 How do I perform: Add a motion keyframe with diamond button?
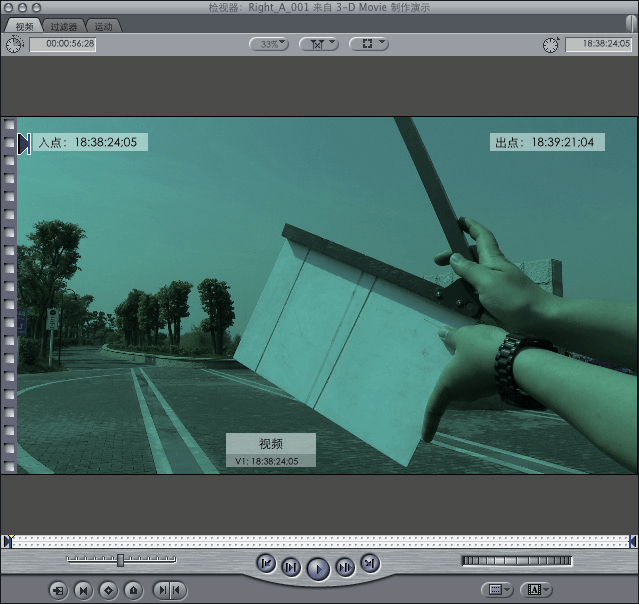click(108, 590)
